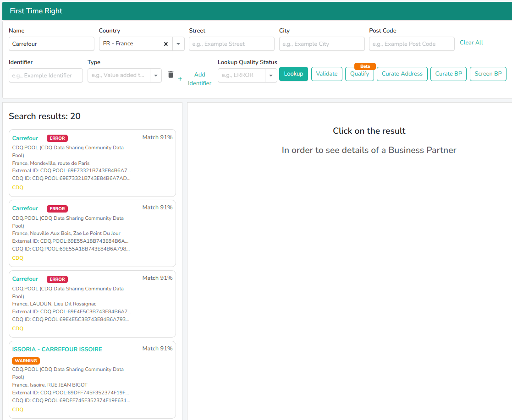This screenshot has height=420, width=512.
Task: Click the Qualify beta button
Action: [x=359, y=74]
